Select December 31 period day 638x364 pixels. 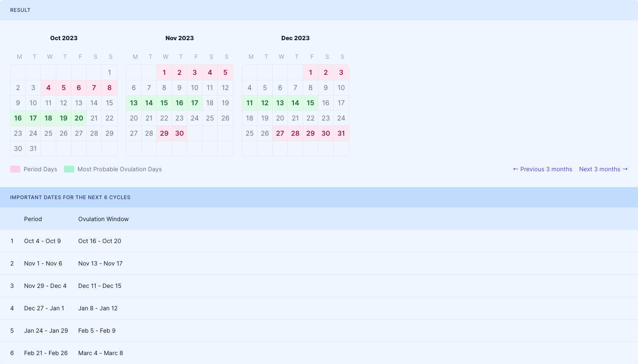341,134
